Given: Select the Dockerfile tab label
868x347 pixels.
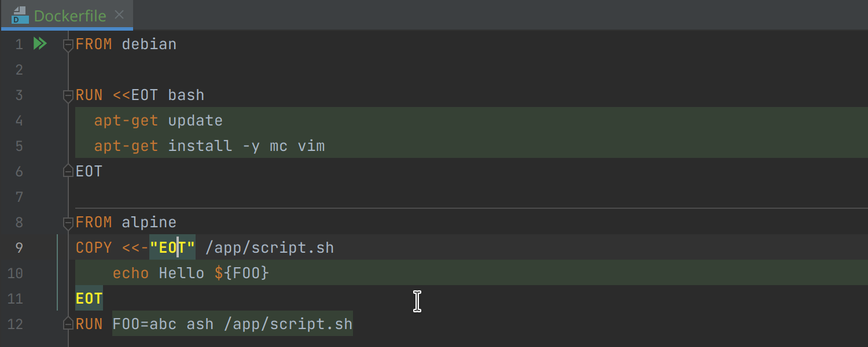Looking at the screenshot, I should coord(69,16).
